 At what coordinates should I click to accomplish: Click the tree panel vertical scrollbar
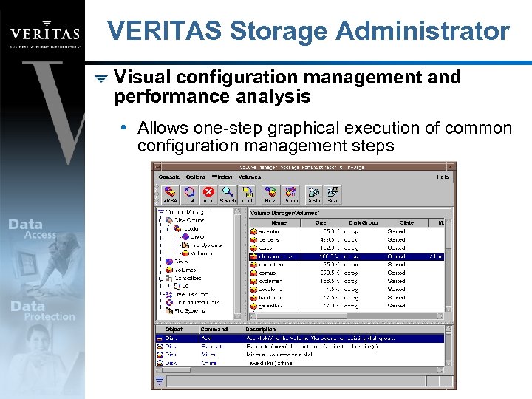coord(237,263)
